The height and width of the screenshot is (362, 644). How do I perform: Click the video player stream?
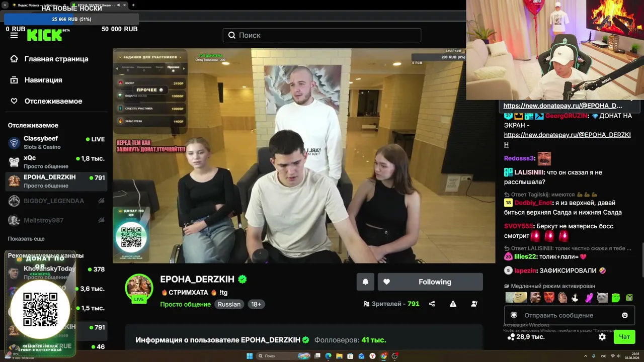tap(304, 156)
